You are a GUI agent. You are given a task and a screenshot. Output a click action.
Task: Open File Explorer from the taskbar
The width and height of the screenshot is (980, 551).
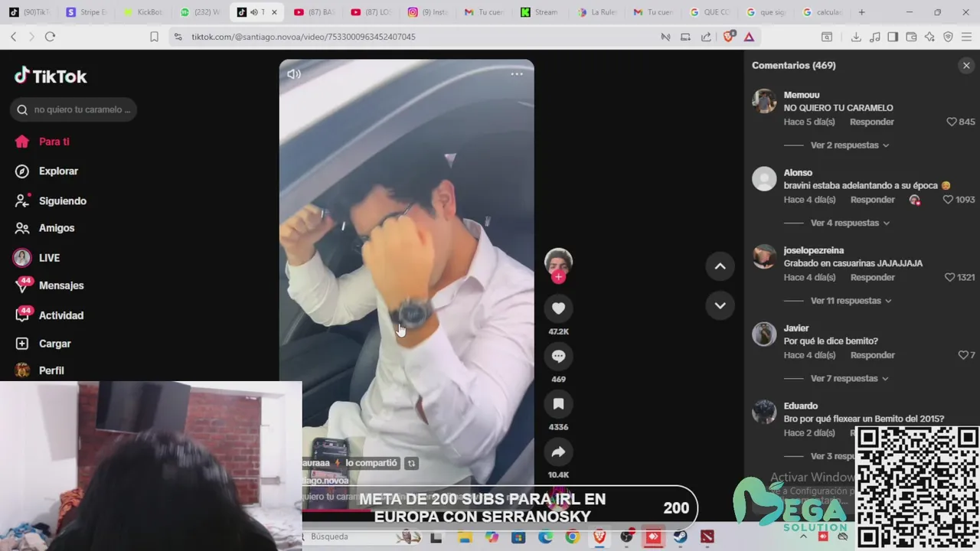(464, 537)
